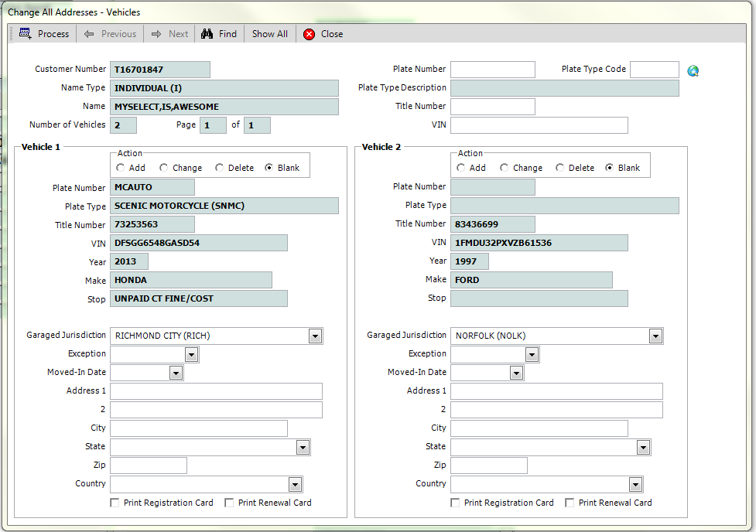Click Vehicle 2 title number 83436699

[493, 224]
